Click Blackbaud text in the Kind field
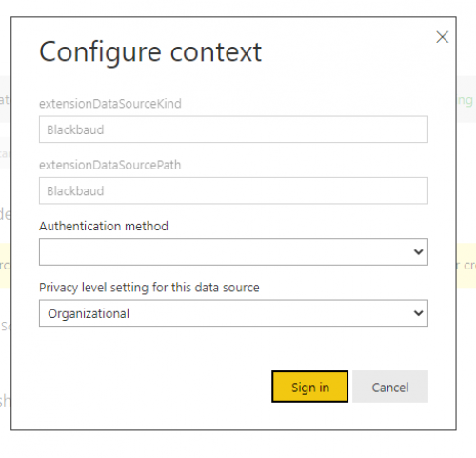476x458 pixels. click(75, 129)
